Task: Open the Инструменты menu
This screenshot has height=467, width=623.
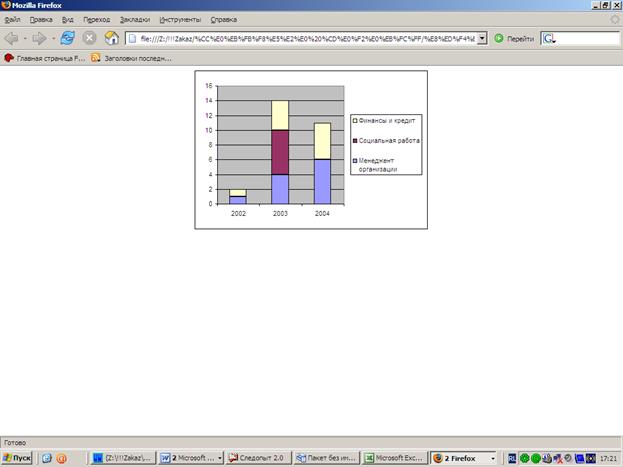Action: (x=180, y=19)
